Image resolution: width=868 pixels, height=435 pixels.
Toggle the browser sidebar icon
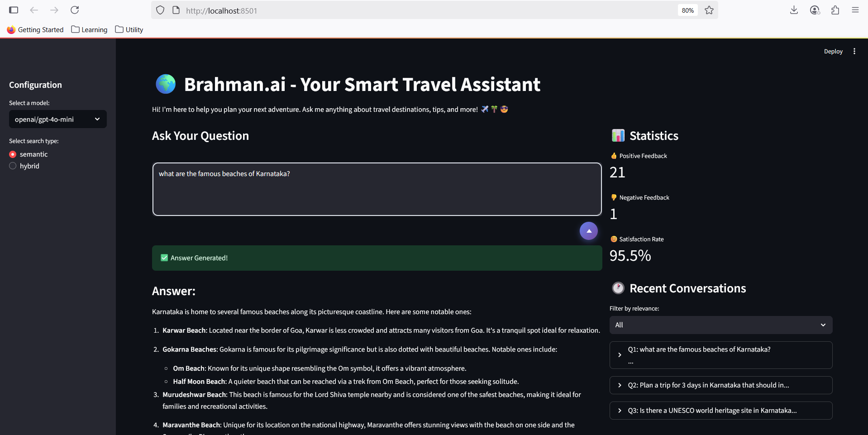(x=14, y=10)
